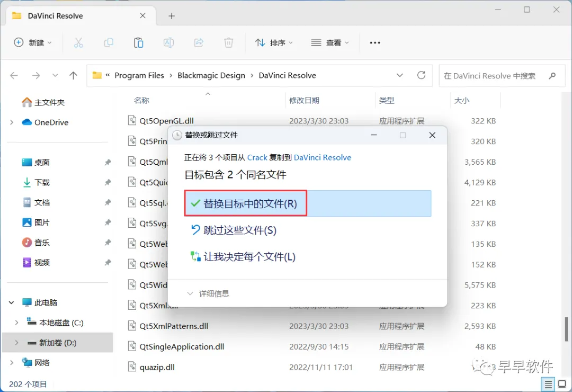
Task: Expand 本地磁盘 (C:) node
Action: coord(16,323)
